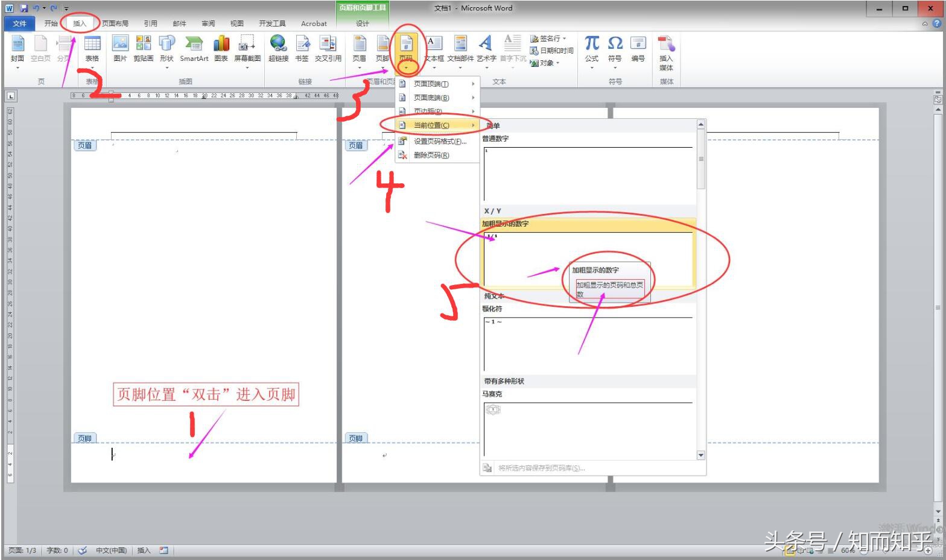Choose 删除页码 to remove page numbers
Image resolution: width=946 pixels, height=560 pixels.
pyautogui.click(x=437, y=156)
